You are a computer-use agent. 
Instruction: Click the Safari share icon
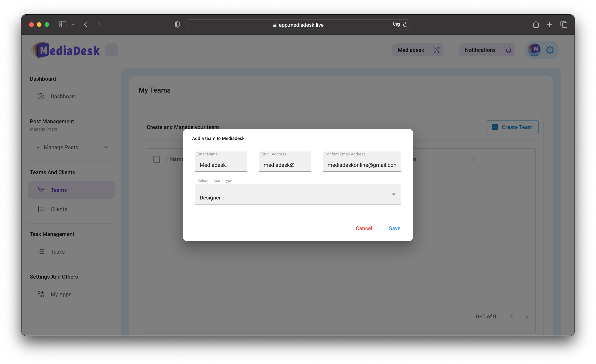click(536, 24)
